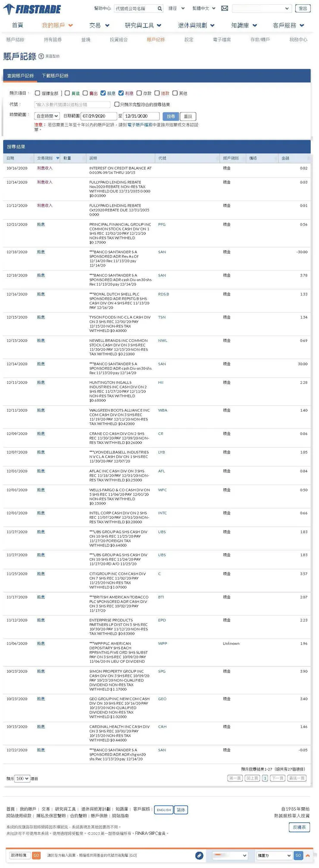Viewport: 319px width, 868px height.
Task: Check the 選擇全部 checkbox
Action: (38, 93)
